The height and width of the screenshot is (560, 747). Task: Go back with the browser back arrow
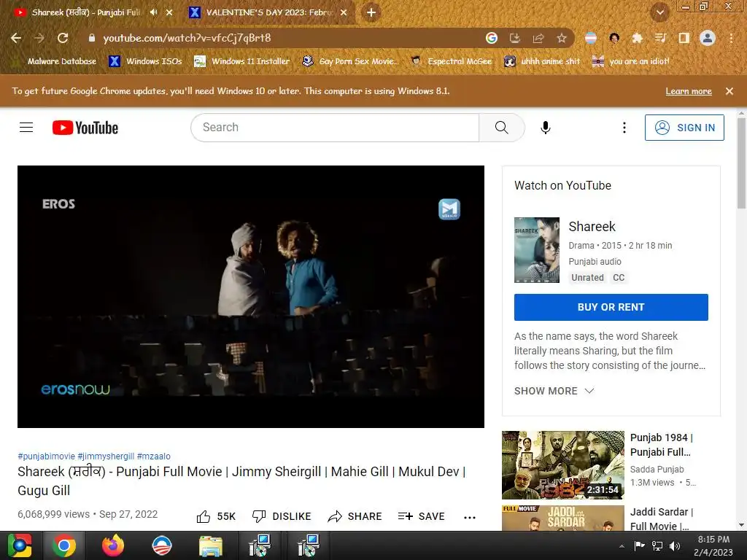click(16, 38)
